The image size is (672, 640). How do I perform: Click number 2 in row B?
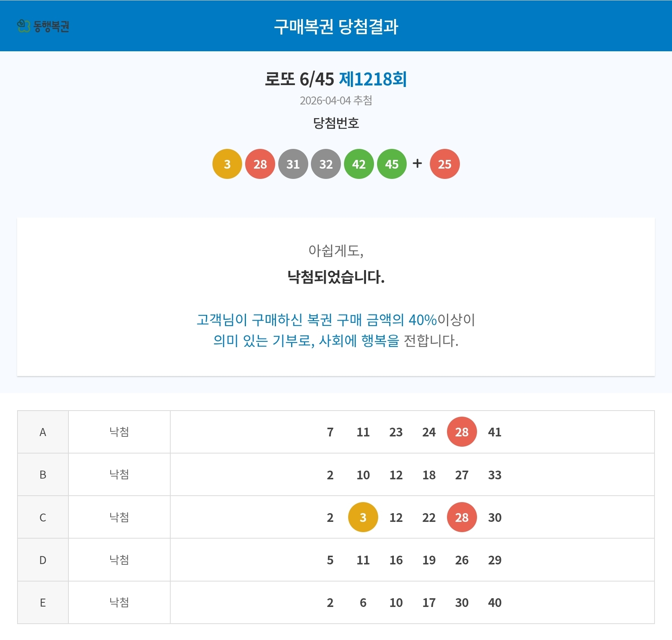pyautogui.click(x=330, y=475)
